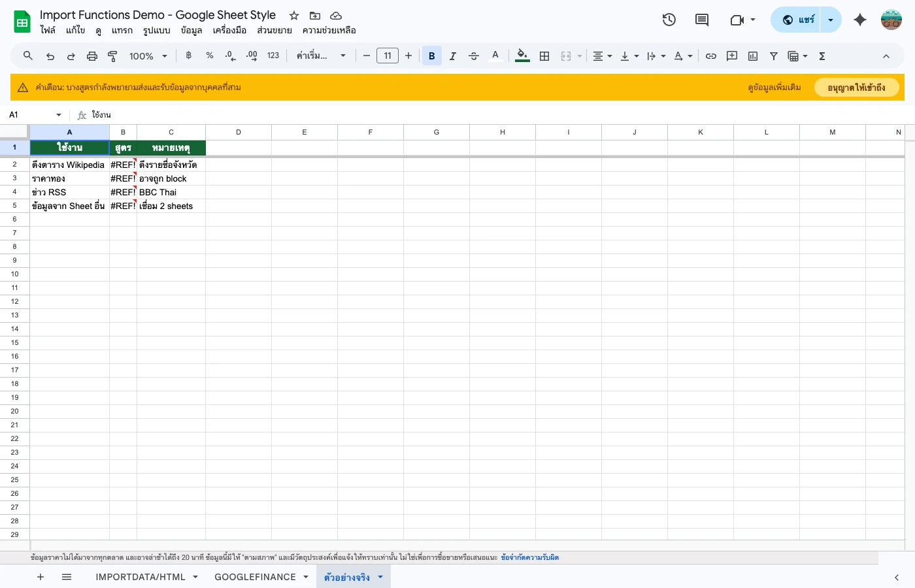Screen dimensions: 915x588
Task: Open the ข้อจำกัดความรับผิด disclaimer link
Action: click(530, 557)
